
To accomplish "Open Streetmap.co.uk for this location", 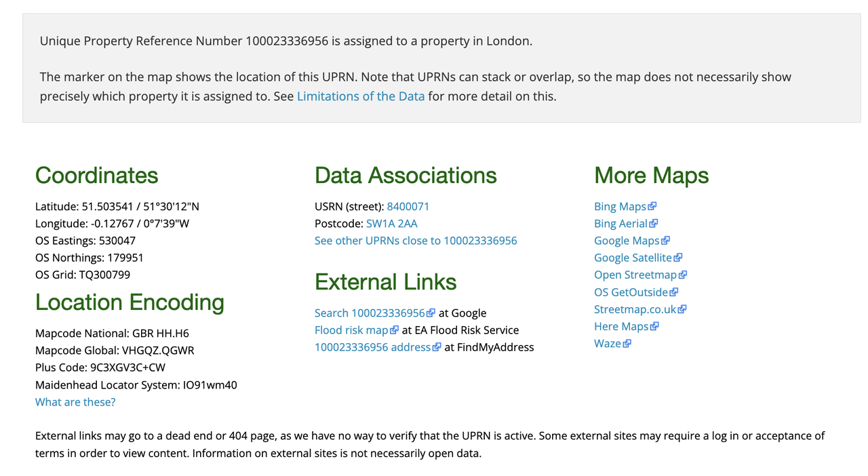I will tap(635, 309).
